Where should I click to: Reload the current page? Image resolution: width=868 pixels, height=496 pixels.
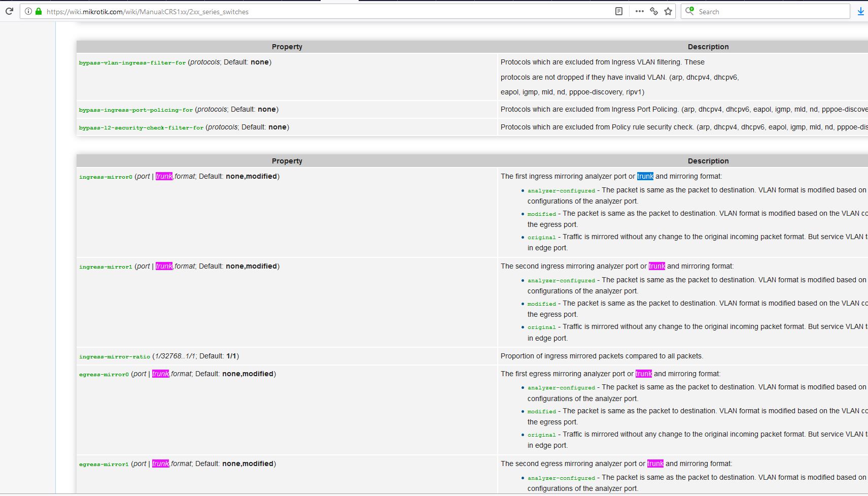pos(9,11)
